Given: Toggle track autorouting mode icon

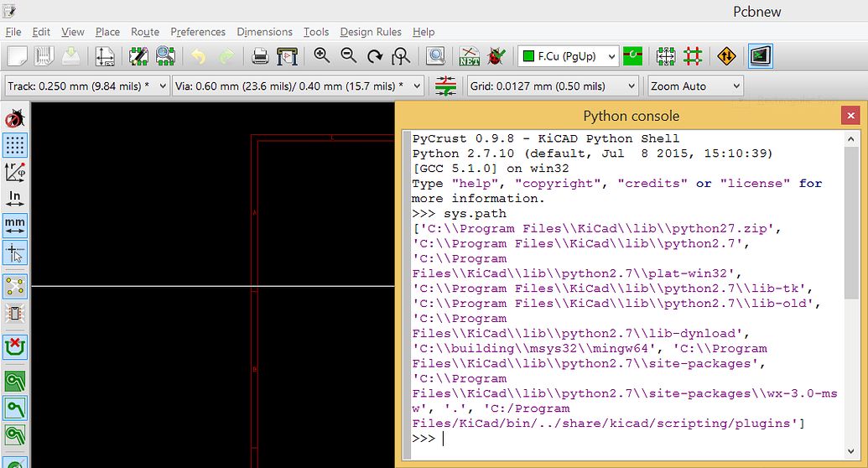Looking at the screenshot, I should 693,56.
